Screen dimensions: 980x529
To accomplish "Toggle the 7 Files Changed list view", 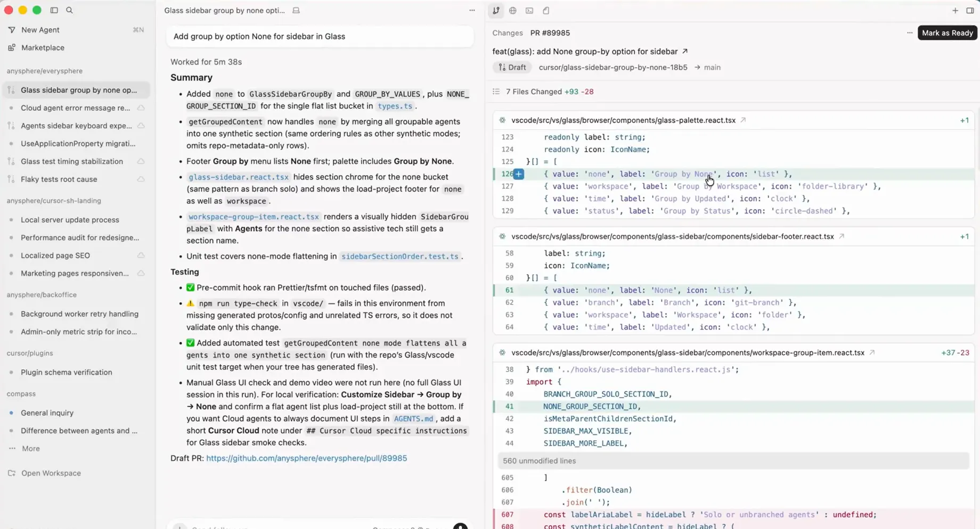I will click(496, 92).
